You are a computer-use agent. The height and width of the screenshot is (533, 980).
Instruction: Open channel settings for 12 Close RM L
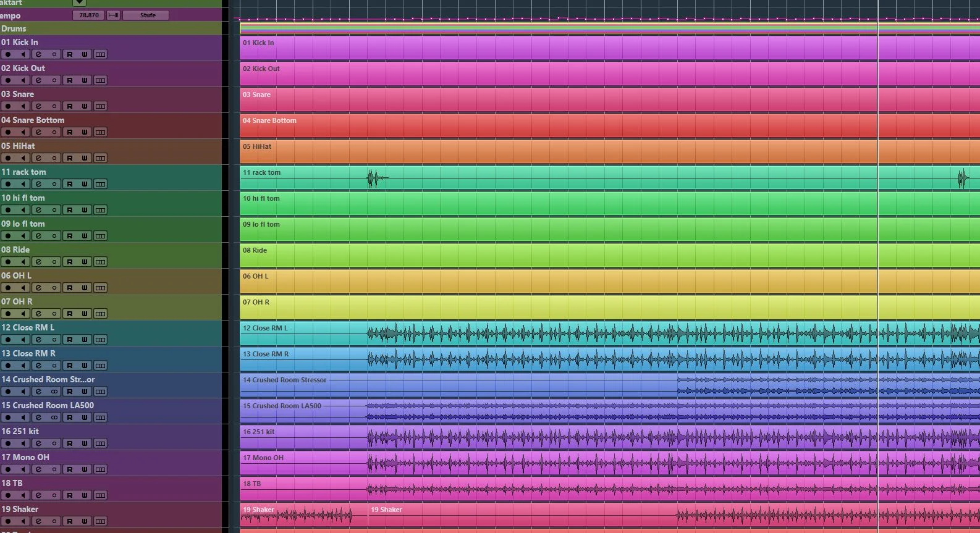tap(39, 340)
